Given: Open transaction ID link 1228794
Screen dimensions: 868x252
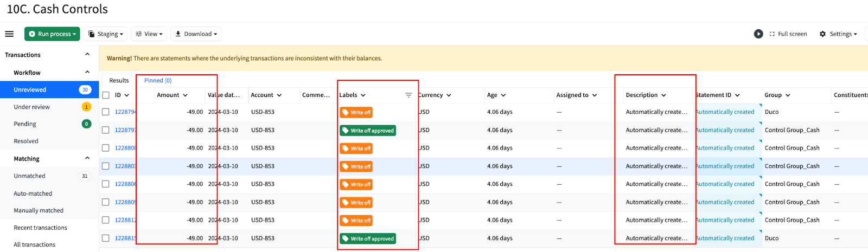Looking at the screenshot, I should [x=125, y=112].
